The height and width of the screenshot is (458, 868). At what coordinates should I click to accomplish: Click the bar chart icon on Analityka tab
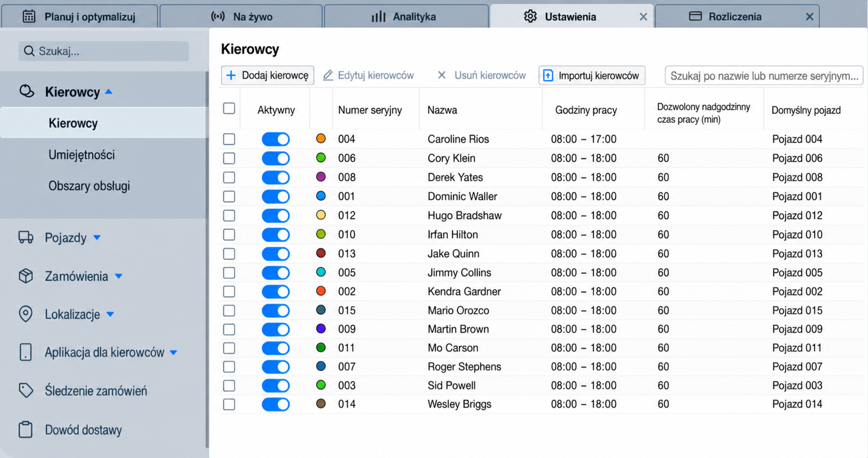pos(378,16)
